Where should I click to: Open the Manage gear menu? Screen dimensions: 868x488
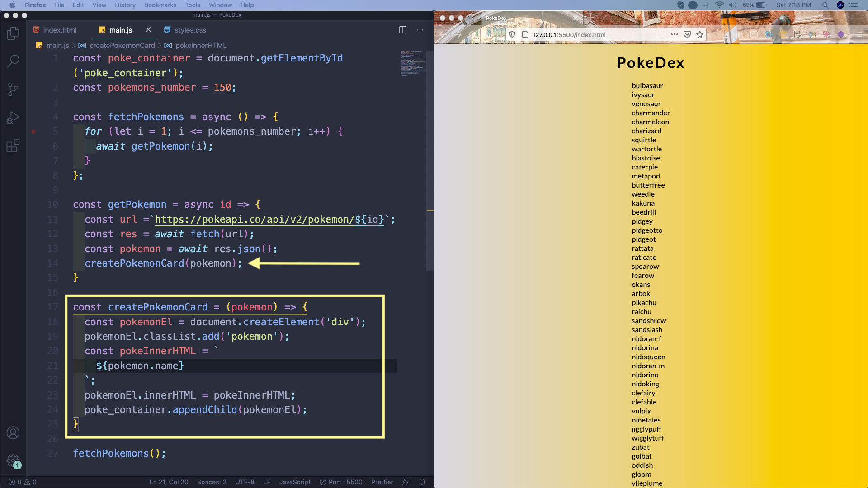point(13,461)
